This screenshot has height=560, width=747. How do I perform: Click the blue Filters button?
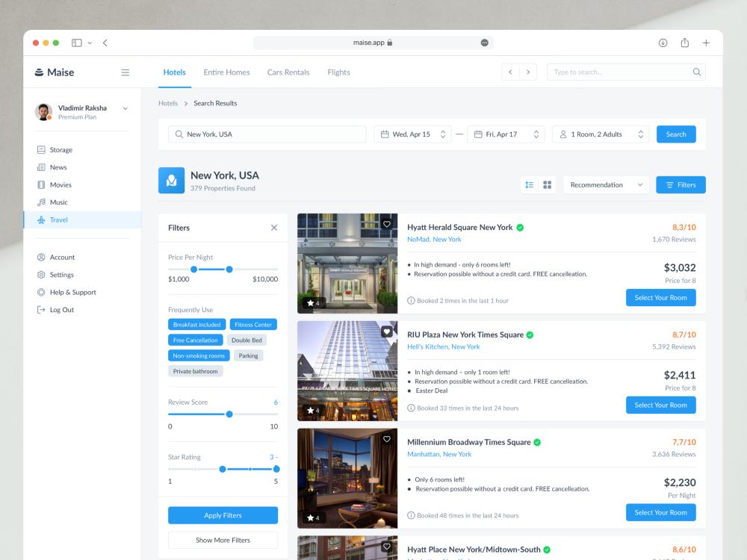[x=681, y=184]
